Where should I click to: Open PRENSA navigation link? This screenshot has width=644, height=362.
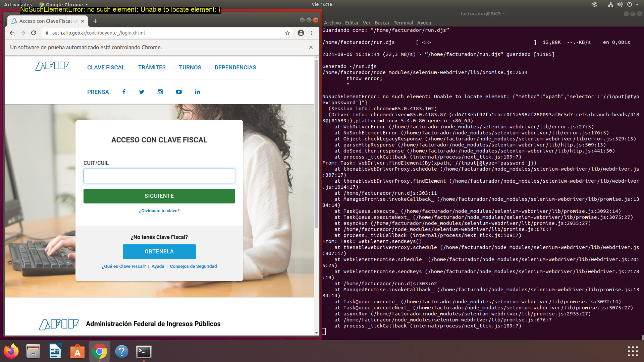[x=98, y=92]
